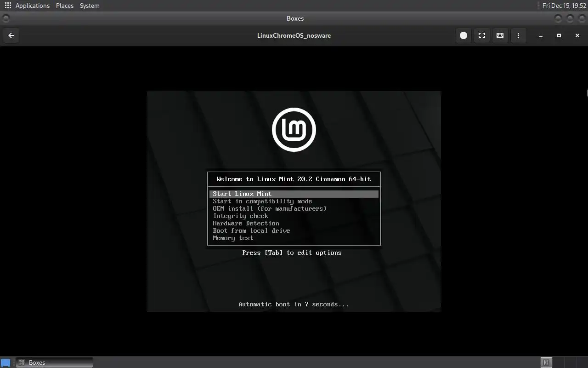Click the workspace switcher icon at bottom right
The height and width of the screenshot is (368, 588).
pyautogui.click(x=546, y=362)
